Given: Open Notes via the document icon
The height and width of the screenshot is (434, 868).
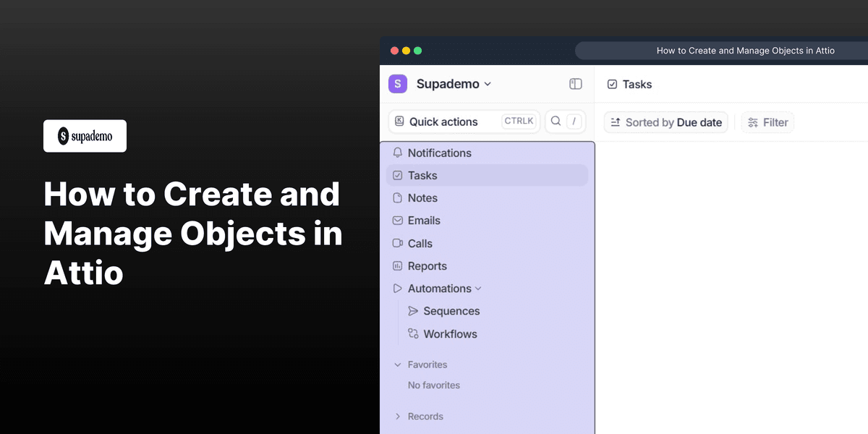Looking at the screenshot, I should (398, 197).
